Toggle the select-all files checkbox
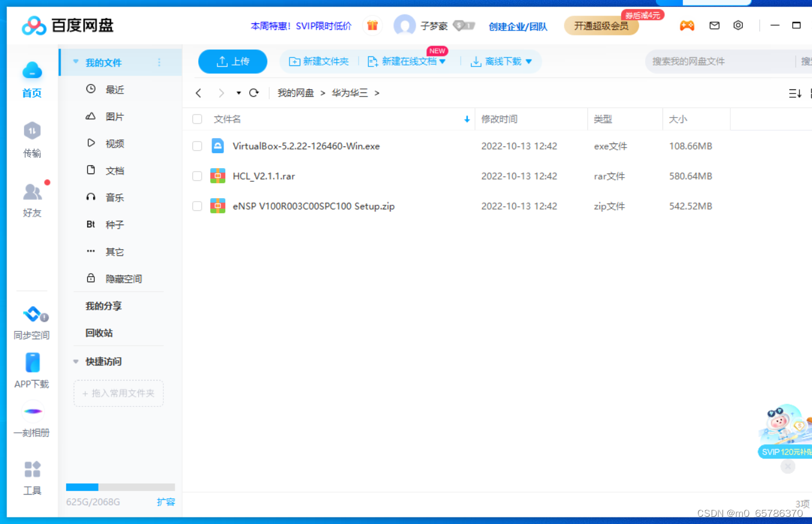 (x=197, y=119)
